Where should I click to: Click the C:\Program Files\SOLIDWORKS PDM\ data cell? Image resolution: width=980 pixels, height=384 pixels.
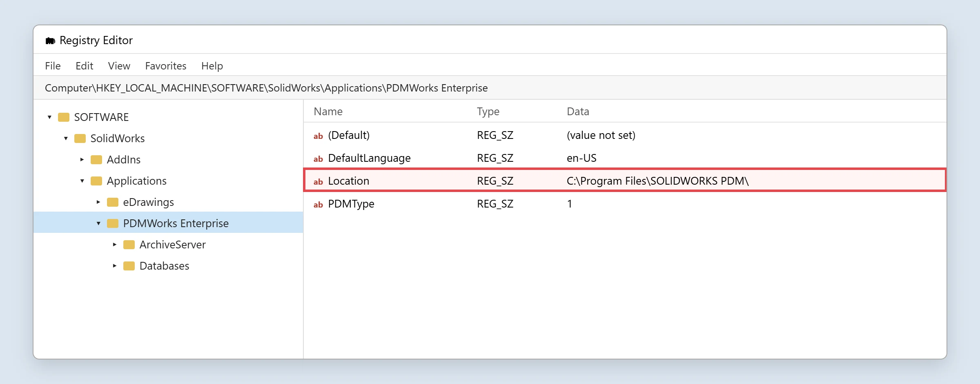(x=658, y=181)
